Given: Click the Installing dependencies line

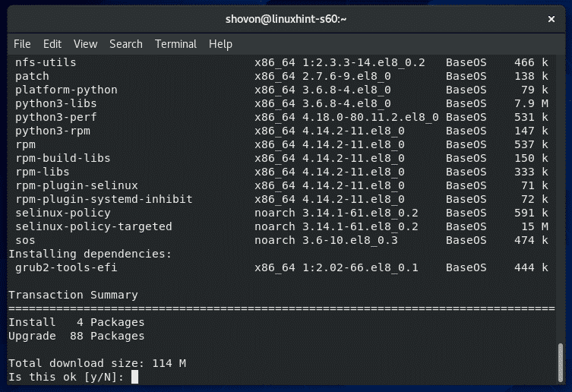Looking at the screenshot, I should (90, 254).
